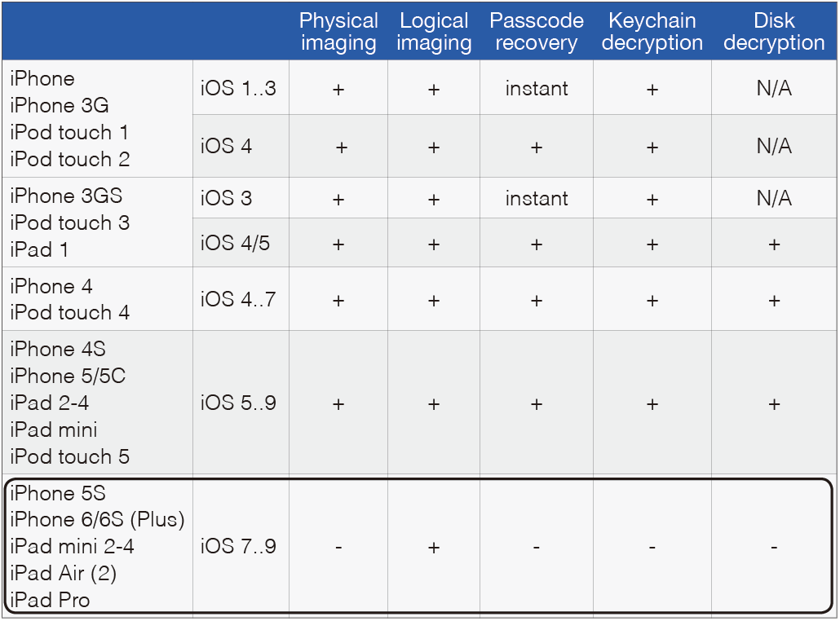Select the iPhone 6/6S (Plus) label

pos(98,520)
